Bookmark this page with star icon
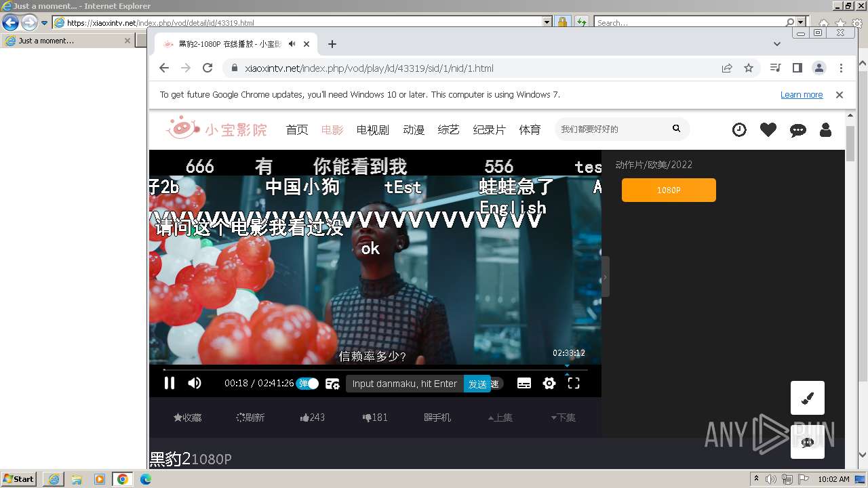Image resolution: width=868 pixels, height=488 pixels. pos(749,68)
